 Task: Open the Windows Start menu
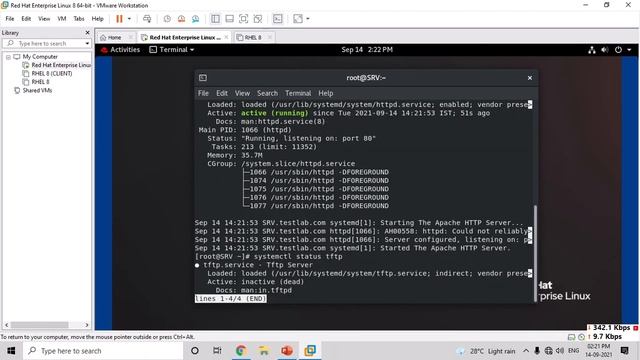[11, 351]
